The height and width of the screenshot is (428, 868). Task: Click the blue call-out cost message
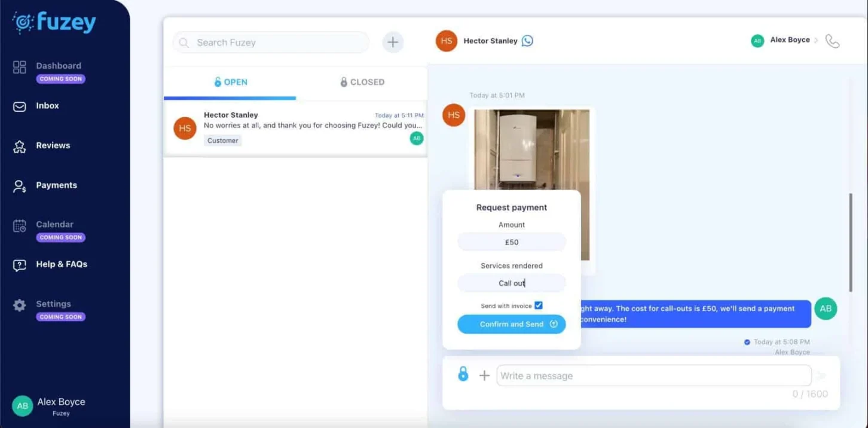pyautogui.click(x=695, y=314)
